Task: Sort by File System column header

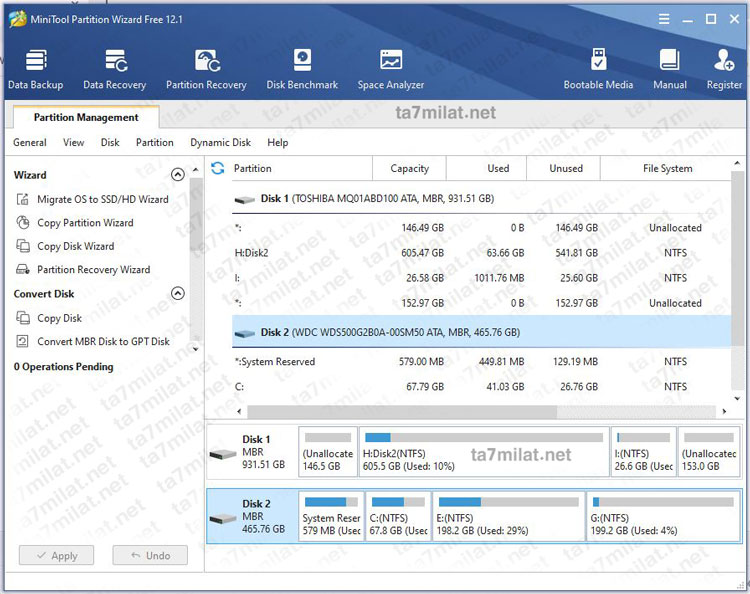Action: click(x=666, y=168)
